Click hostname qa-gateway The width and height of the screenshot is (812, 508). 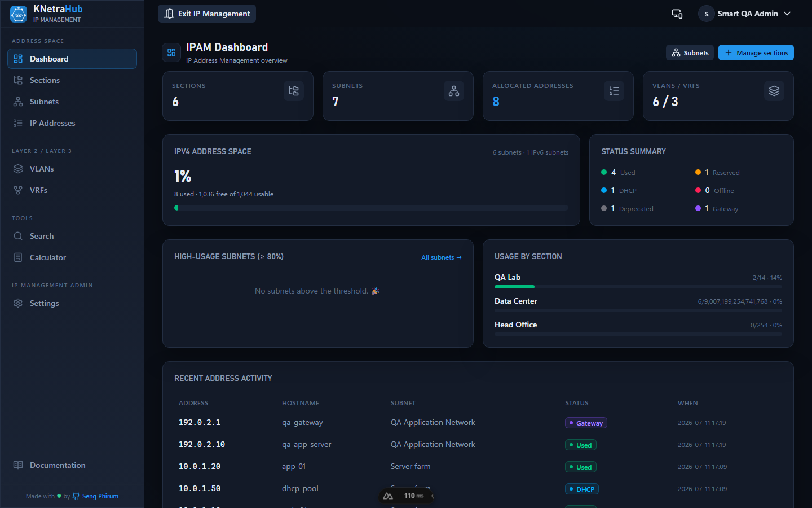pos(302,422)
